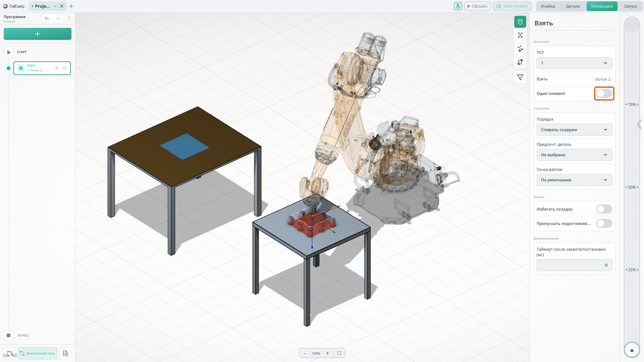
Task: Toggle Безопасный путь mode
Action: click(38, 353)
